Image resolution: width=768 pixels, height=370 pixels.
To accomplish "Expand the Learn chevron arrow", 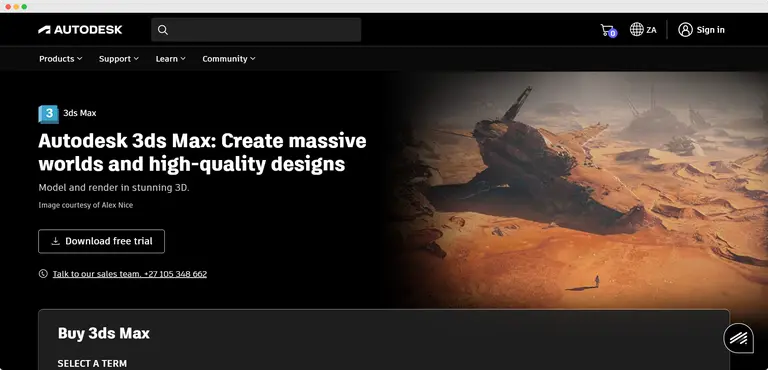I will (x=183, y=59).
